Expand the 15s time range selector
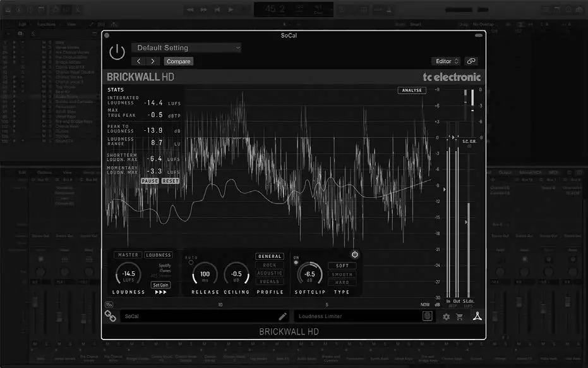The width and height of the screenshot is (588, 368). tap(109, 304)
